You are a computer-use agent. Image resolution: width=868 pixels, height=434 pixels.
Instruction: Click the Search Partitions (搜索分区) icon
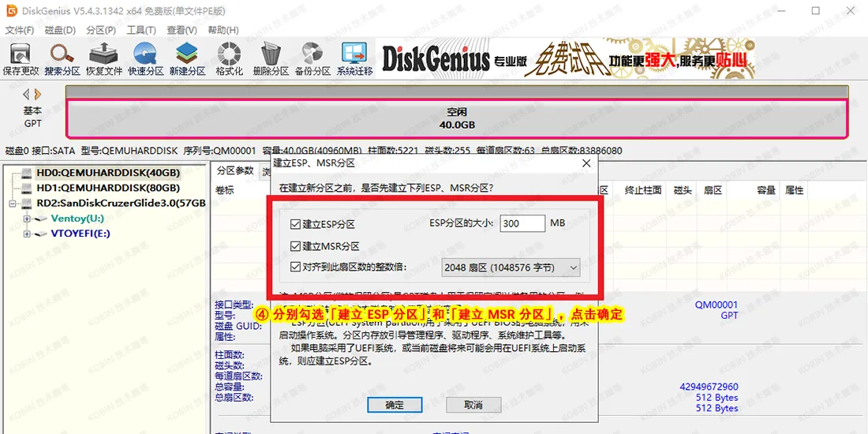62,59
